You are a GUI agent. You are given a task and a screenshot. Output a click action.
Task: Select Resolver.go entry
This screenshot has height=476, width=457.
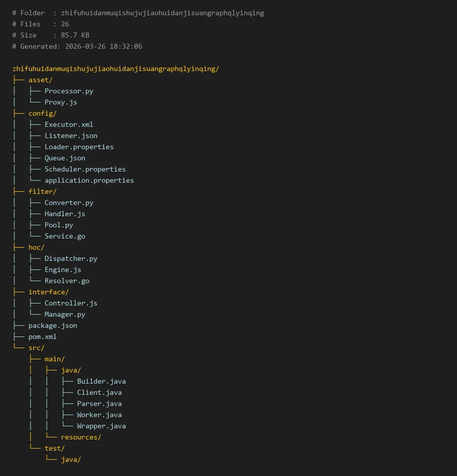67,281
